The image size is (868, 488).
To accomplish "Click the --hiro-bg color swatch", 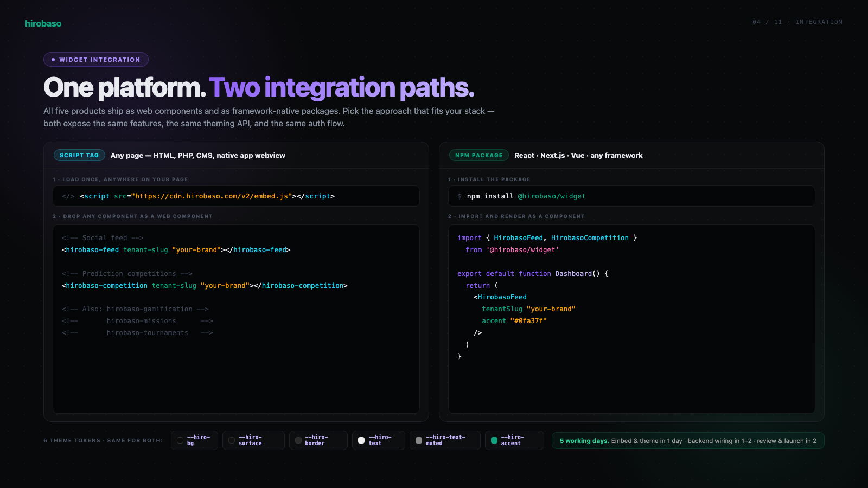I will tap(180, 440).
